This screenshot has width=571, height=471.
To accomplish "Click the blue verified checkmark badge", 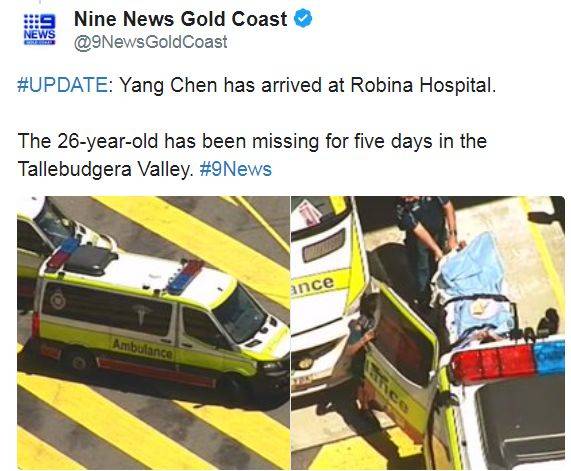I will [303, 19].
